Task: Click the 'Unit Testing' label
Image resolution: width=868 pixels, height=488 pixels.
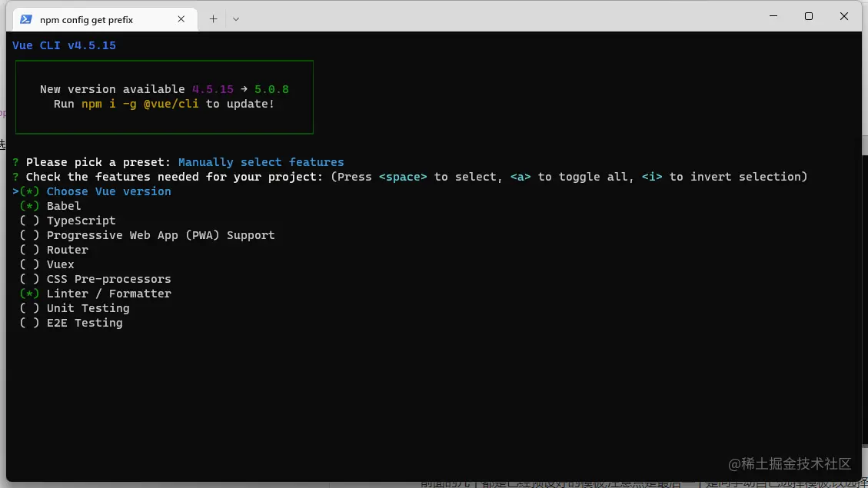Action: point(88,308)
